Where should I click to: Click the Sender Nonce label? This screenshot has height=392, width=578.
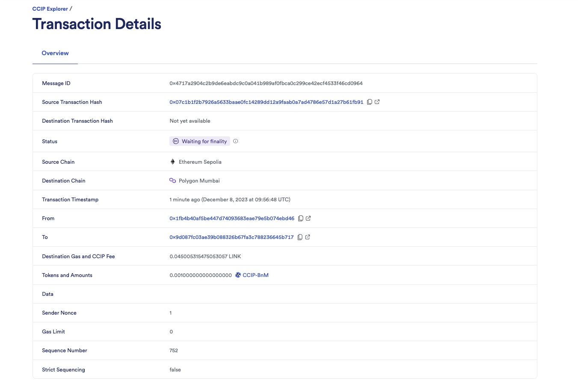(x=59, y=313)
